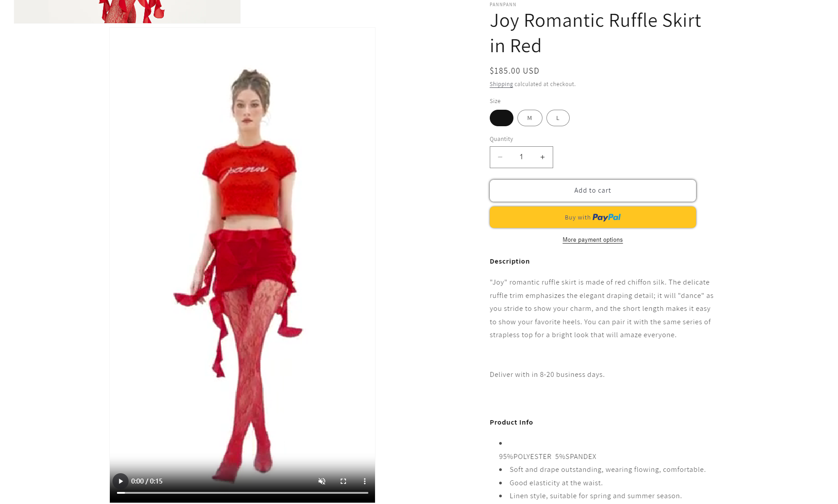Image resolution: width=838 pixels, height=504 pixels.
Task: Click the quantity input field
Action: coord(521,157)
